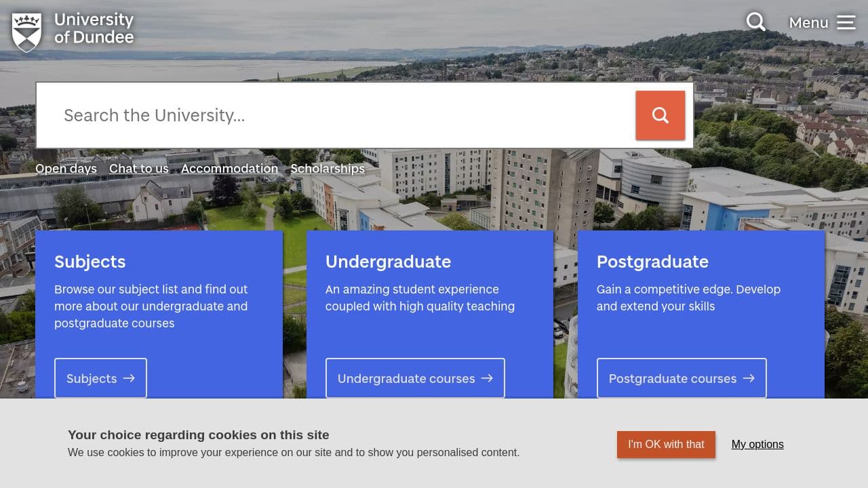Click the Subjects button on the blue card
The image size is (868, 488).
coord(100,378)
